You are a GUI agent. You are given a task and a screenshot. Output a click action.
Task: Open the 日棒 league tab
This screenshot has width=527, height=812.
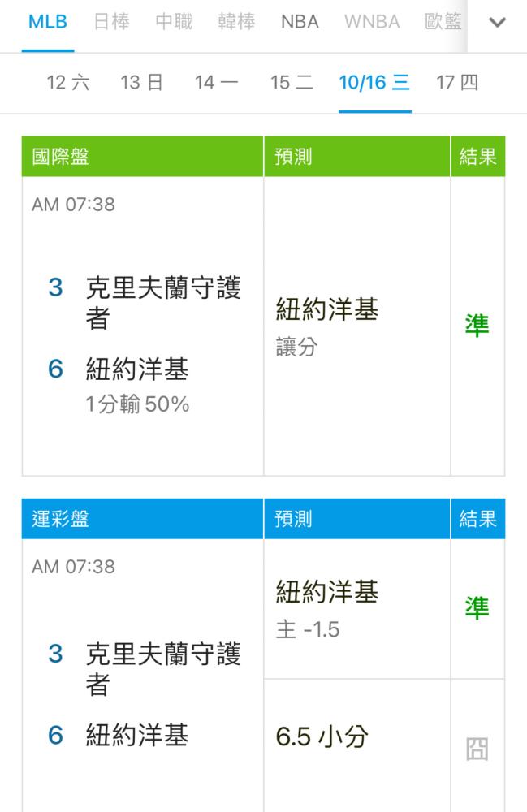[111, 22]
